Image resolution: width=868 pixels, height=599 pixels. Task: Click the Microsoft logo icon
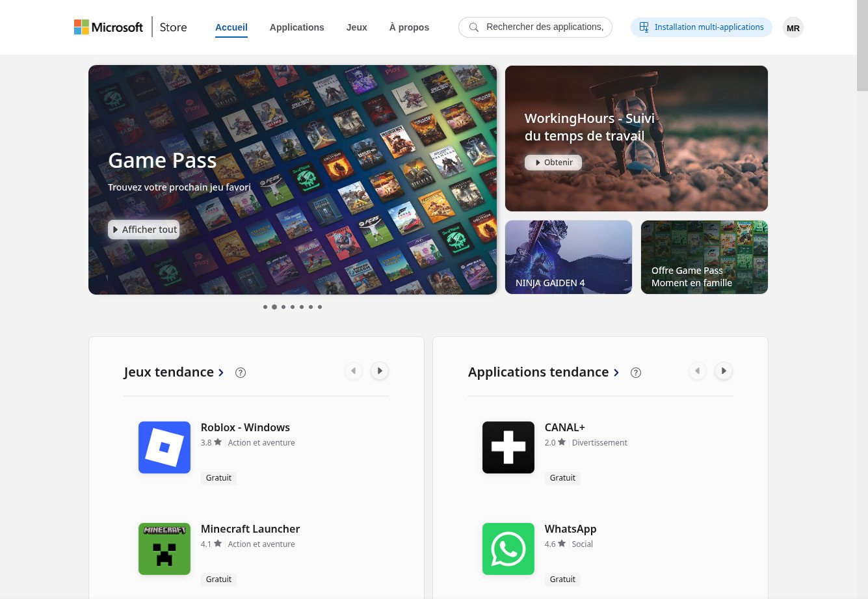coord(81,27)
